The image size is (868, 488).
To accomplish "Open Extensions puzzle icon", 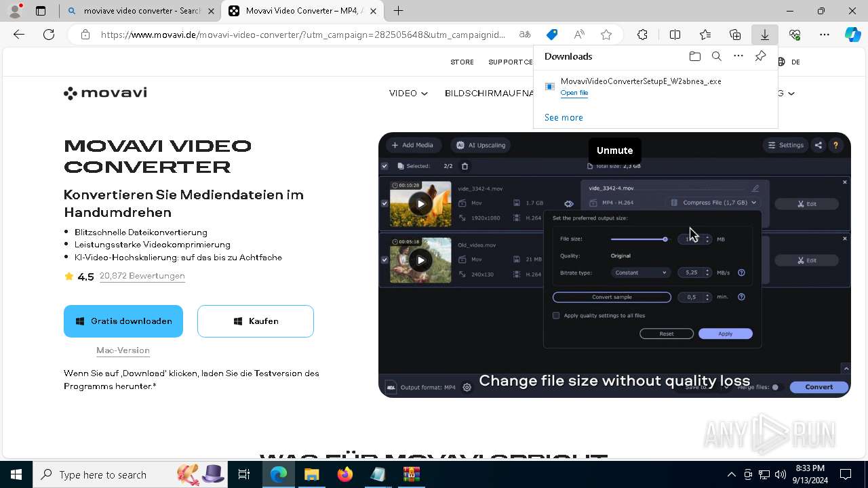I will pyautogui.click(x=642, y=35).
